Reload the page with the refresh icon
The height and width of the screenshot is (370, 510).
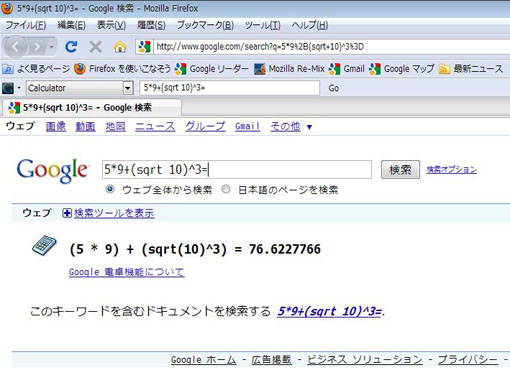71,47
